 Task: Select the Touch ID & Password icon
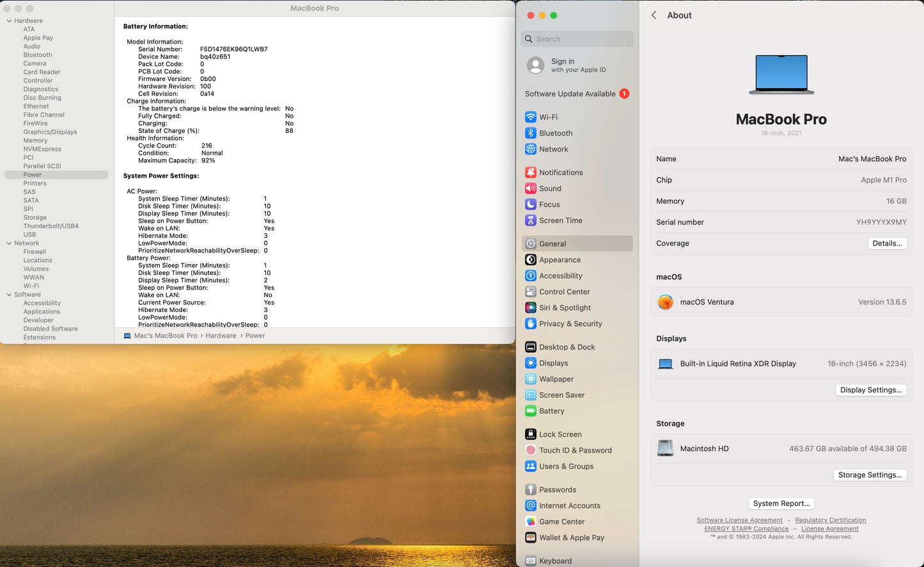[x=530, y=450]
